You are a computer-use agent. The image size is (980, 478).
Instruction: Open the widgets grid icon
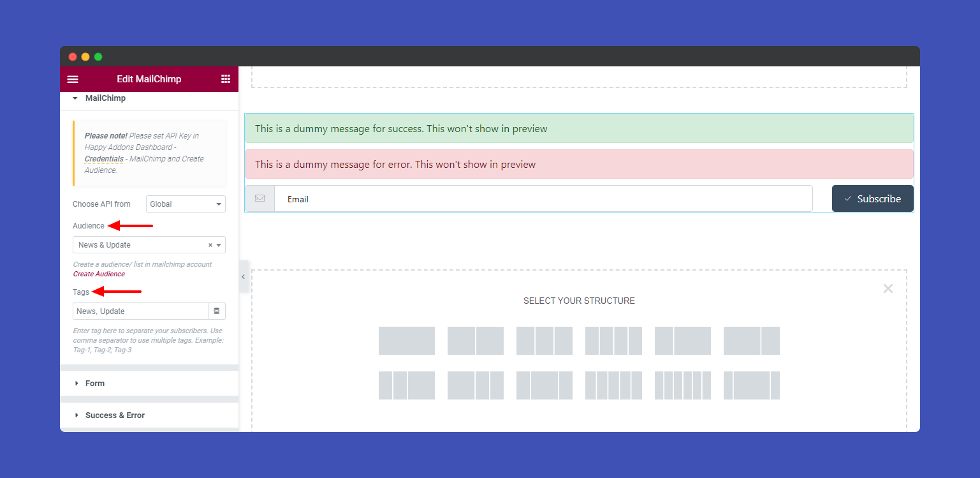(x=226, y=79)
